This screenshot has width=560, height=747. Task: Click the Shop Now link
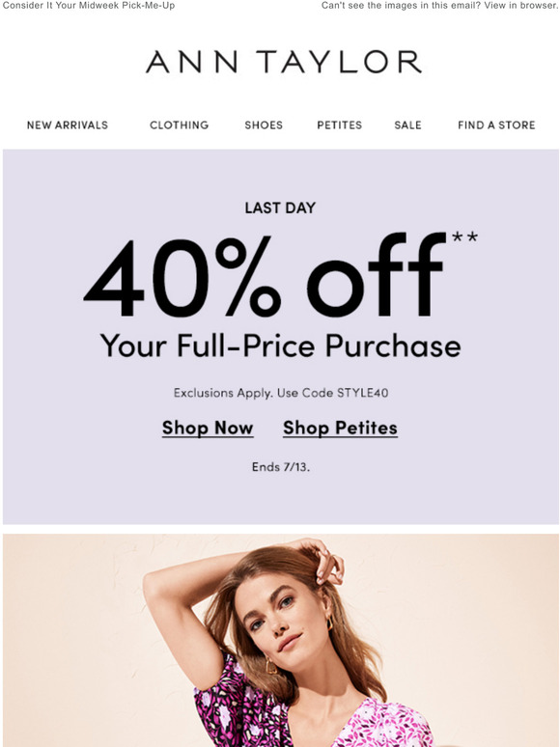point(208,428)
